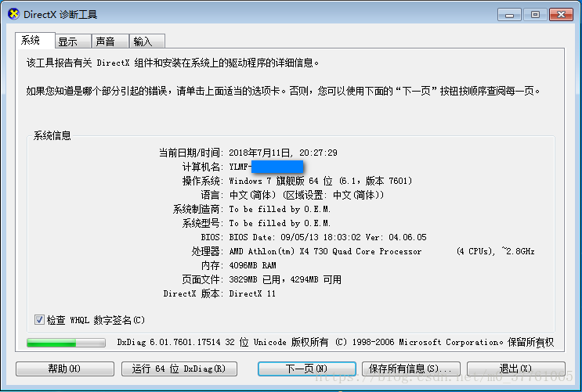Click the 操作系统 Windows 7 旗舰版 line
The height and width of the screenshot is (392, 582).
point(320,181)
